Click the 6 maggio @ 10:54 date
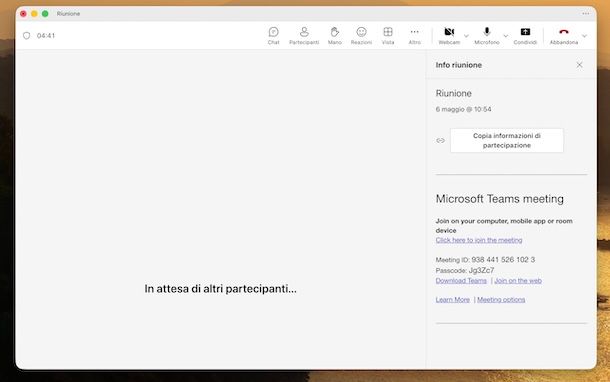Screen dimensions: 610x382 pyautogui.click(x=463, y=109)
